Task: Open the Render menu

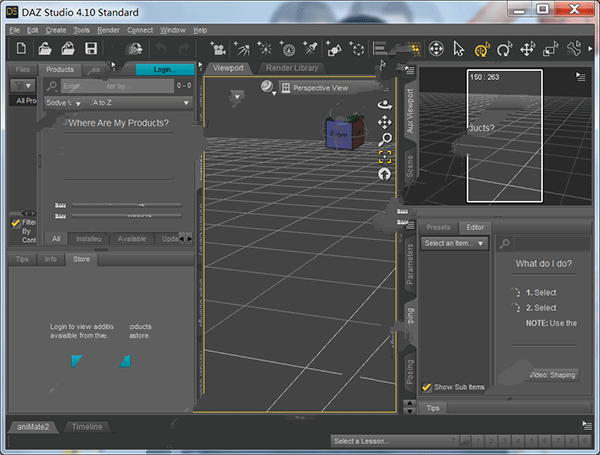Action: tap(108, 30)
